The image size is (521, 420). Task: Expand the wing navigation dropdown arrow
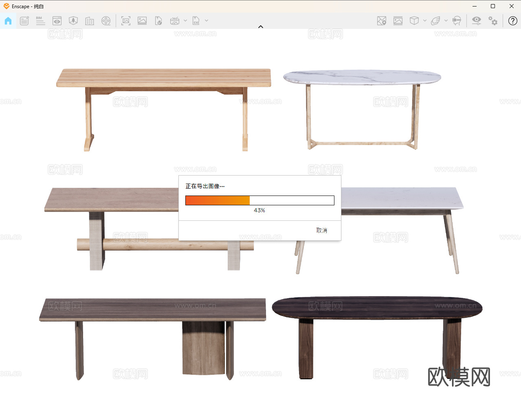tap(446, 20)
